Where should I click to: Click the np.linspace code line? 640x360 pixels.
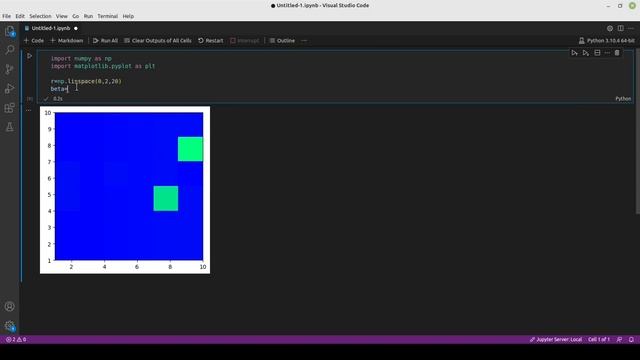tap(86, 81)
